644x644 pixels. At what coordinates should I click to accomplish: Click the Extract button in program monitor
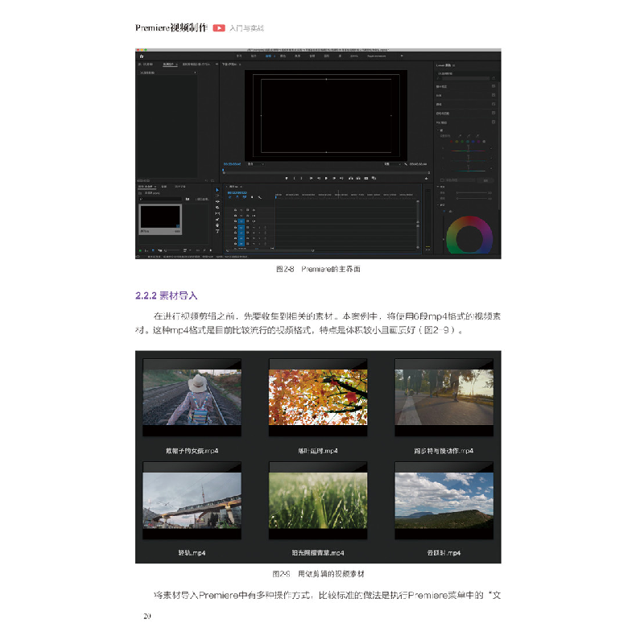click(358, 178)
